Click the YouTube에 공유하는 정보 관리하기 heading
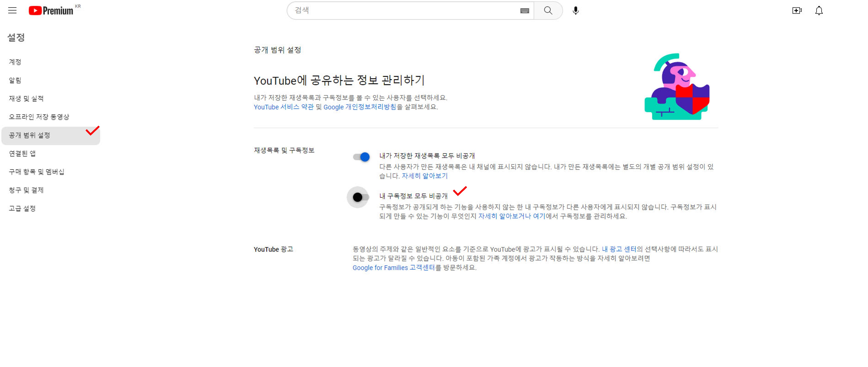The height and width of the screenshot is (367, 868). click(x=339, y=80)
